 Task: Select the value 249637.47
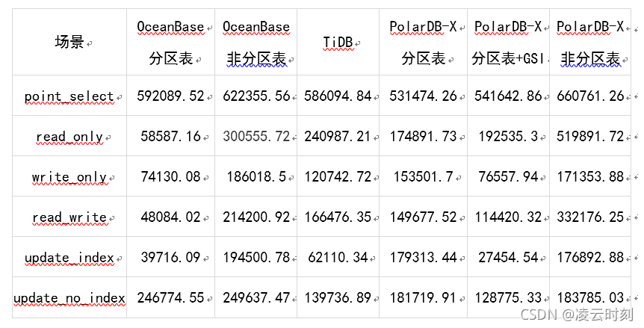pos(256,297)
